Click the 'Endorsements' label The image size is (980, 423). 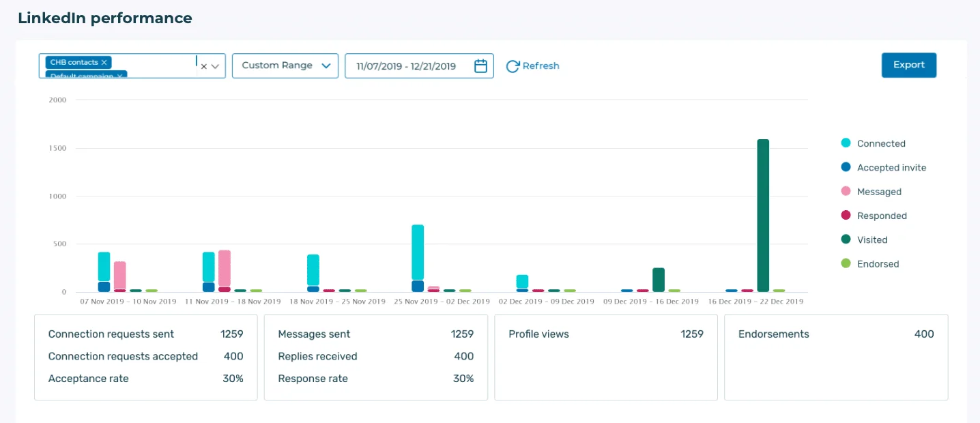click(774, 334)
